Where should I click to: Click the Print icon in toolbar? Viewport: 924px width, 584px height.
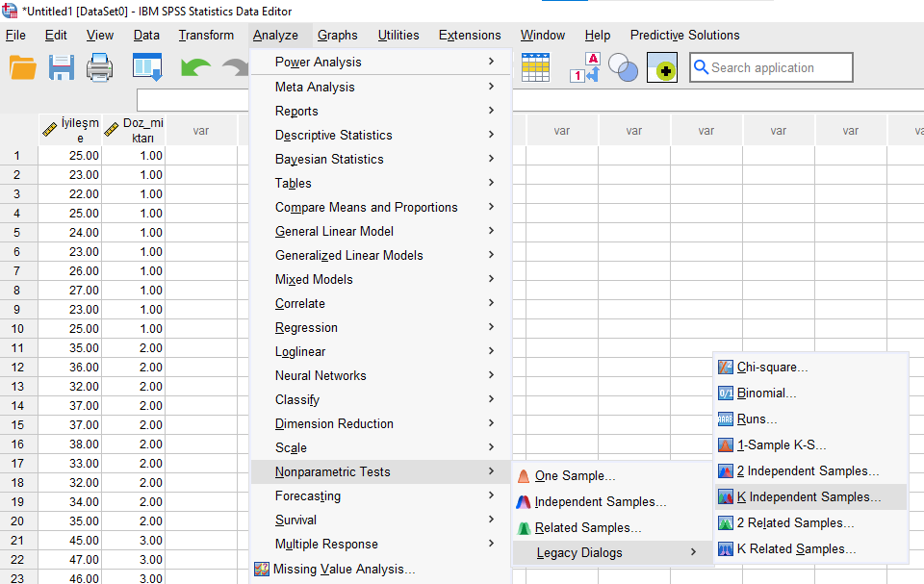point(99,67)
